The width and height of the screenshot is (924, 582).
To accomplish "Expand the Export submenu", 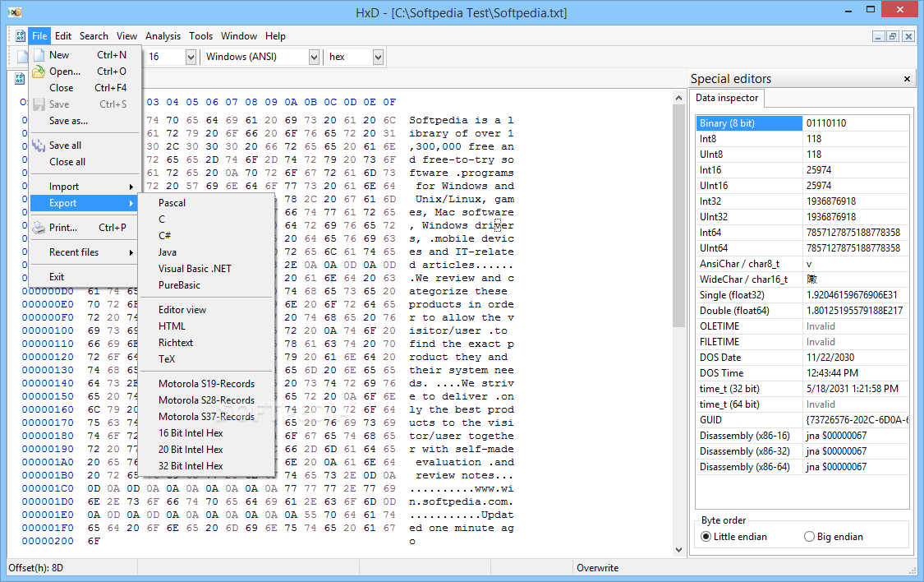I will (85, 203).
